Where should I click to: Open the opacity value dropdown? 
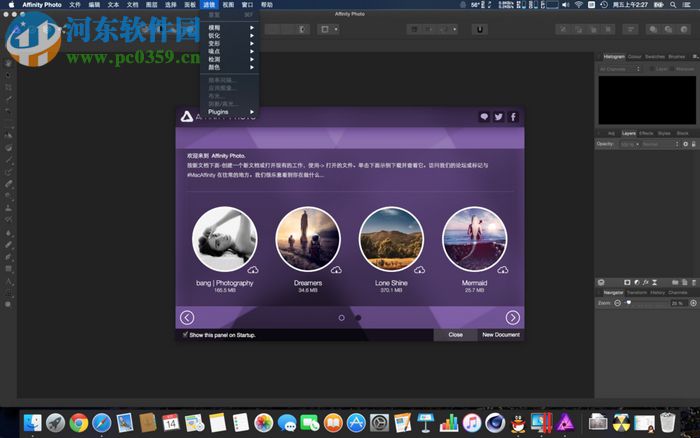630,144
